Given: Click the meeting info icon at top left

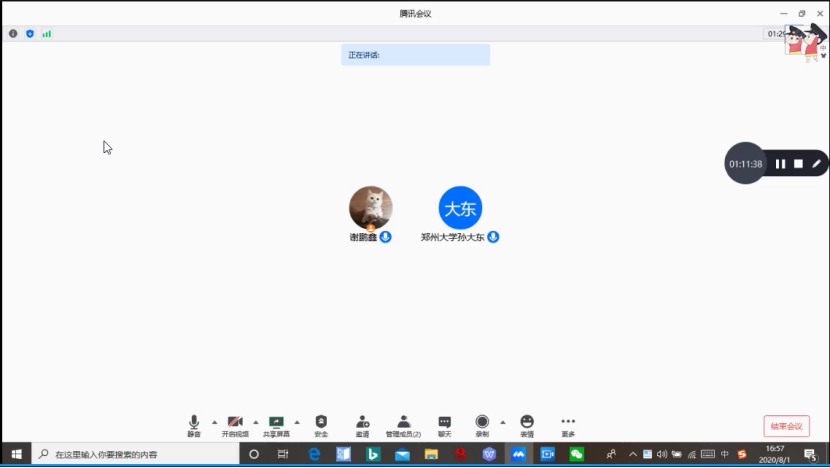Looking at the screenshot, I should [x=13, y=34].
